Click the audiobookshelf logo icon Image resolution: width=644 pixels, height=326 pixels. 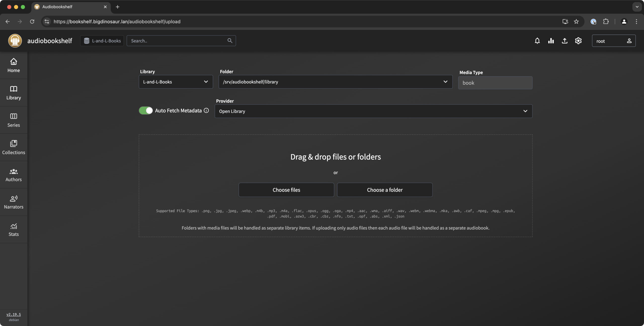pyautogui.click(x=15, y=41)
